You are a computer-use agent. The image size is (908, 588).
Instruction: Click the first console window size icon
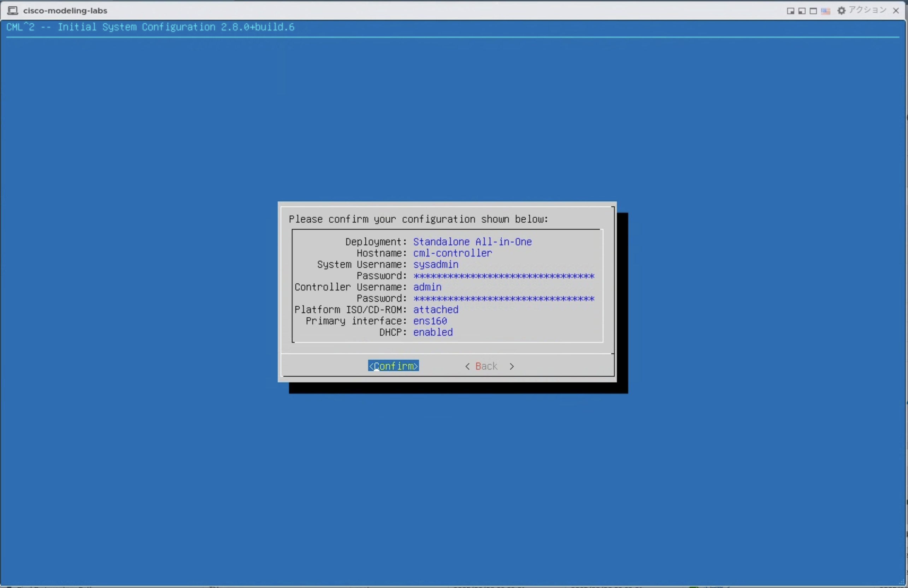tap(790, 11)
